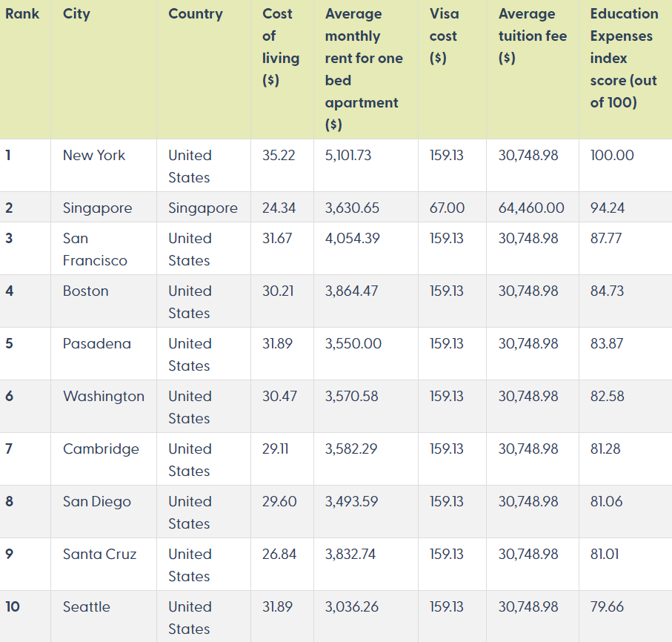Click Santa Cruz's cost of living 26.84
Viewport: 672px width, 642px height.
279,554
